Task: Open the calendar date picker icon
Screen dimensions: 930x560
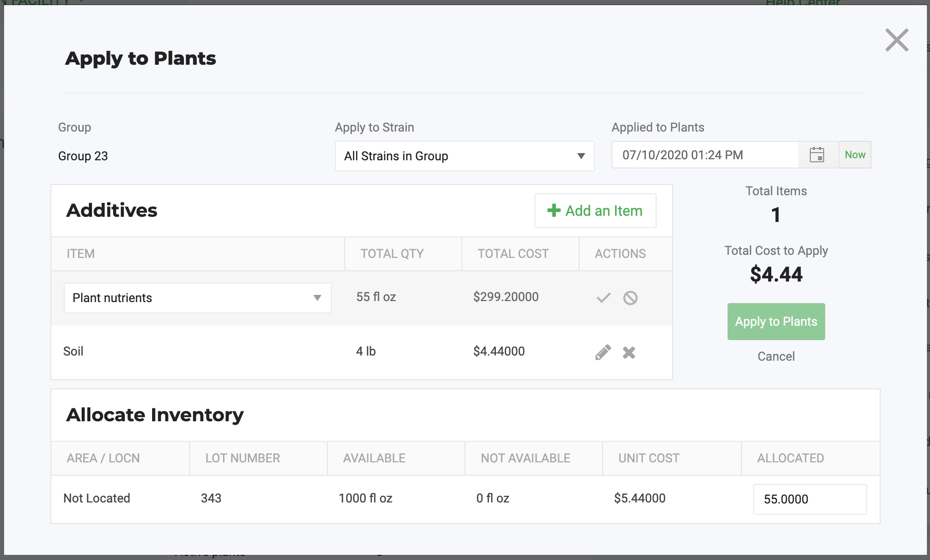Action: click(817, 155)
